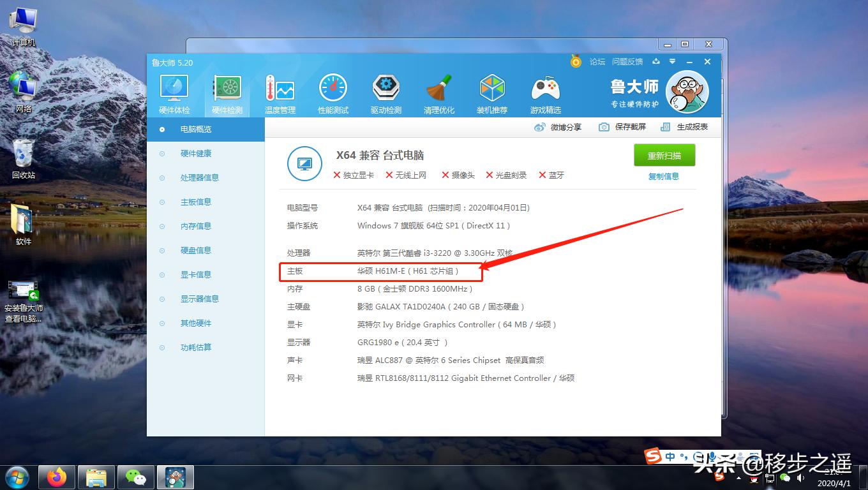Open the titlebar dropdown arrow menu
868x490 pixels.
[x=671, y=62]
